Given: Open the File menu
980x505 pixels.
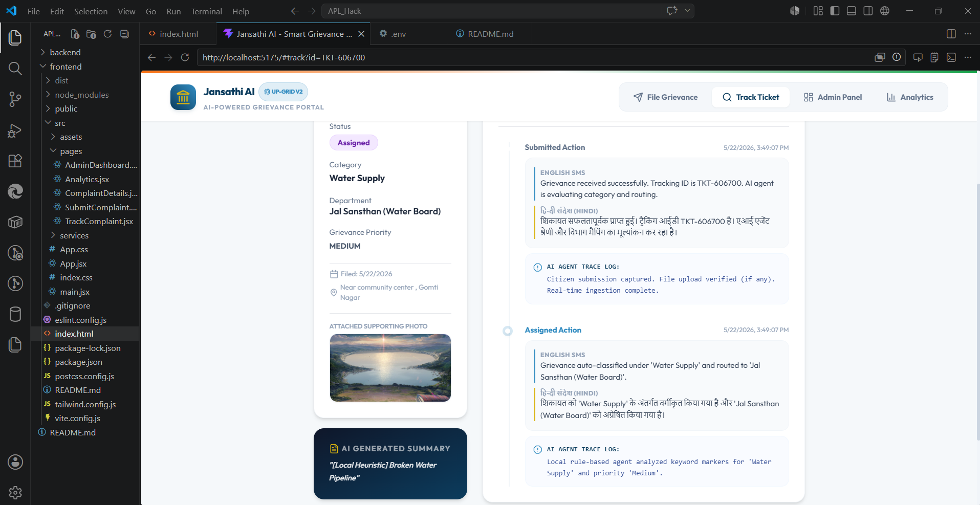Looking at the screenshot, I should pyautogui.click(x=34, y=11).
